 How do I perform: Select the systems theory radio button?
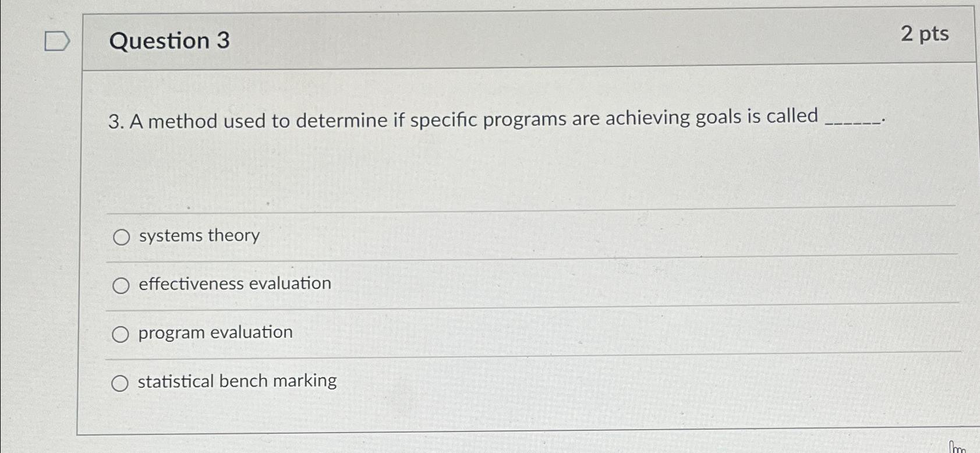[122, 238]
